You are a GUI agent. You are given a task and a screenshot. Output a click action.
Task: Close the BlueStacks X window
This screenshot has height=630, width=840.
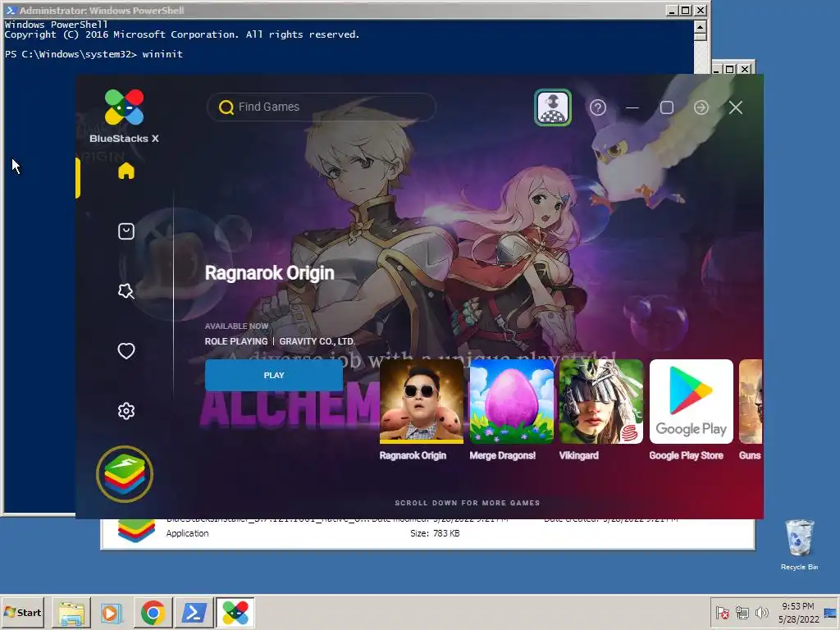click(x=736, y=107)
